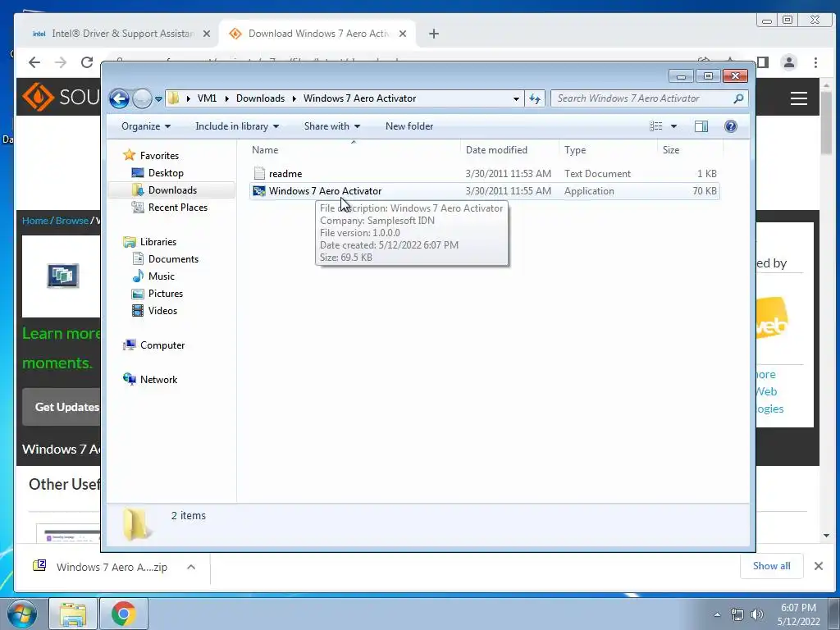The width and height of the screenshot is (840, 630).
Task: Select Computer in the navigation pane
Action: pos(162,345)
